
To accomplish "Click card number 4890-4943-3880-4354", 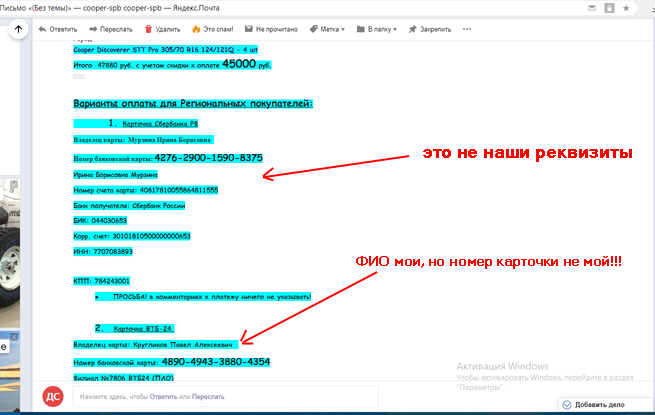I will pos(216,362).
